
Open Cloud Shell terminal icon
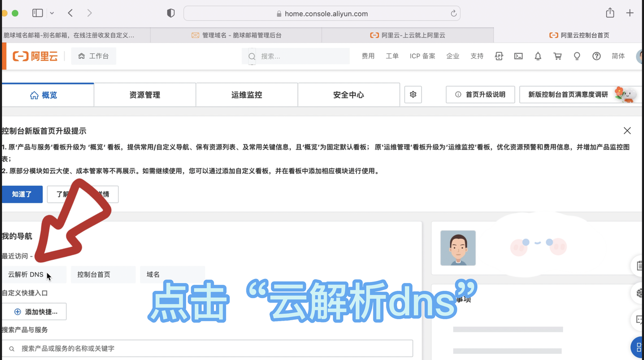pos(518,56)
